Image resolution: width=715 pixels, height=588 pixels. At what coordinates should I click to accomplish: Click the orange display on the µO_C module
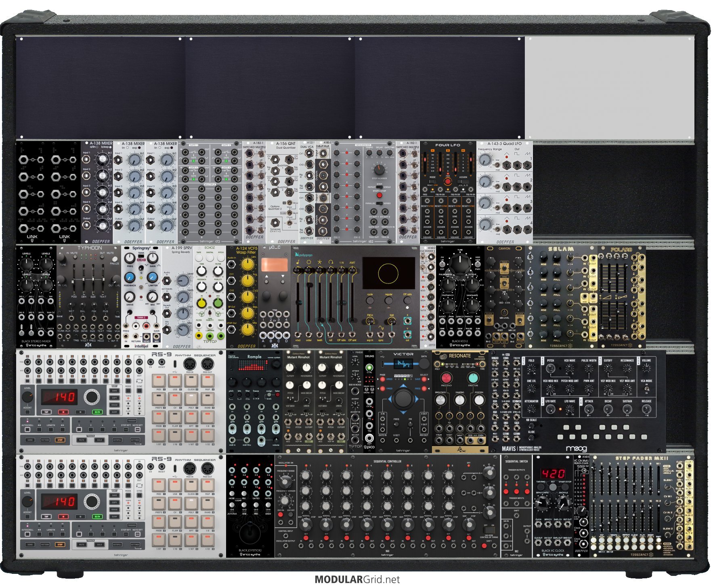(x=274, y=265)
